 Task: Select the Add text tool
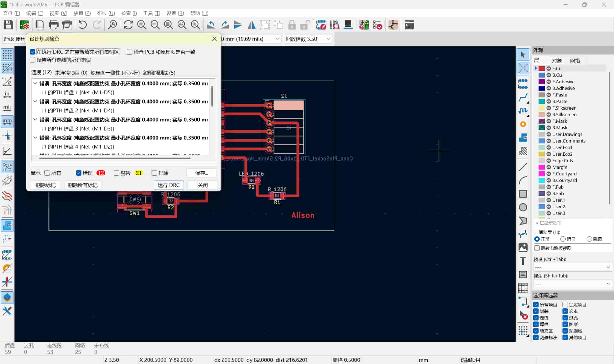click(523, 261)
